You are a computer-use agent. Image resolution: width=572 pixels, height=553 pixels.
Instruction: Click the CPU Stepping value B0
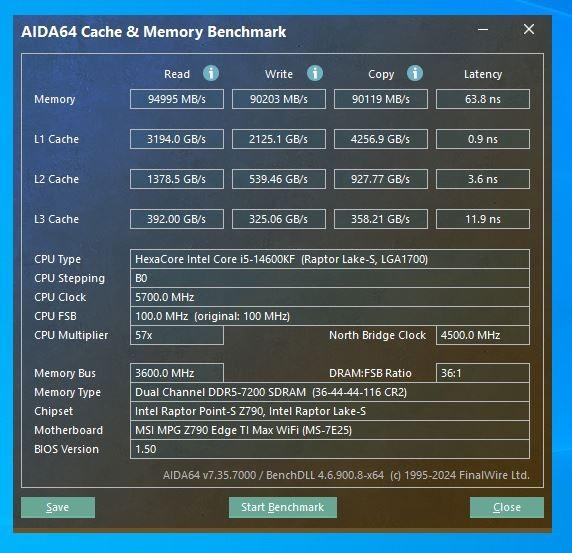click(x=330, y=278)
